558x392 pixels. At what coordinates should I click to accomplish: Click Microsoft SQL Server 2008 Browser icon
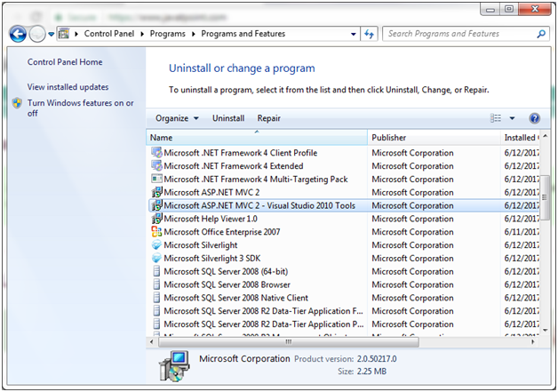(x=156, y=284)
